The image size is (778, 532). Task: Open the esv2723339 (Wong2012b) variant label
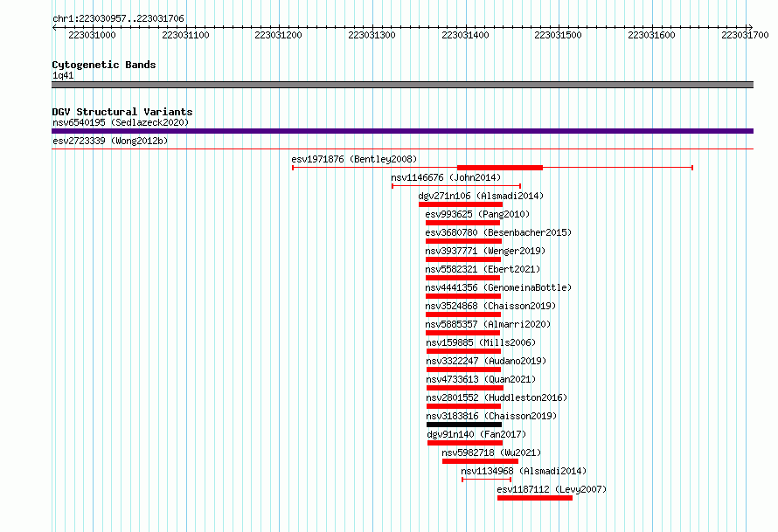click(110, 141)
